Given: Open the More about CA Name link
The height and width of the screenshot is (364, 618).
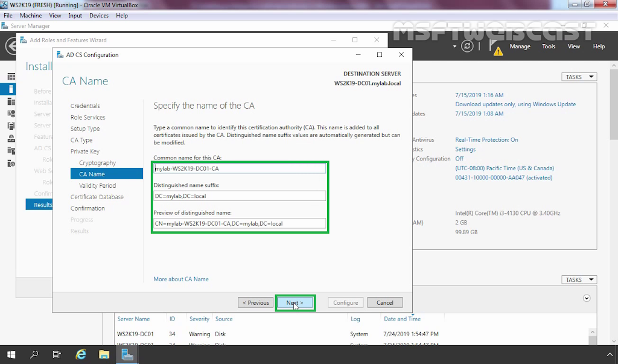Looking at the screenshot, I should 181,279.
